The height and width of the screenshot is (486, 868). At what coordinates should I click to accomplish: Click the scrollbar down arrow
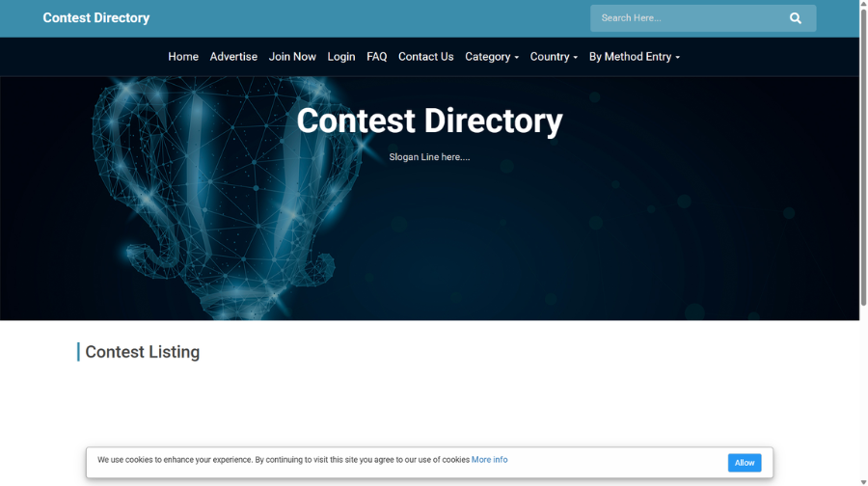click(863, 482)
